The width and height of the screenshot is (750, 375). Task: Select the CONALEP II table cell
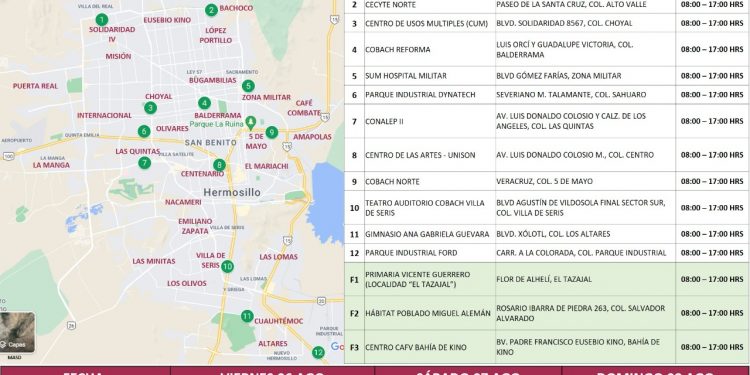[x=430, y=121]
